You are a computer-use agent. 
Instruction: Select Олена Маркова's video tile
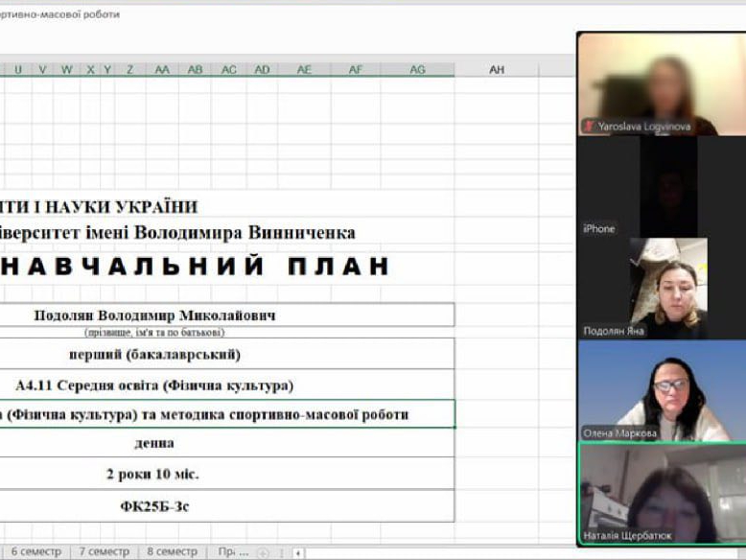662,390
